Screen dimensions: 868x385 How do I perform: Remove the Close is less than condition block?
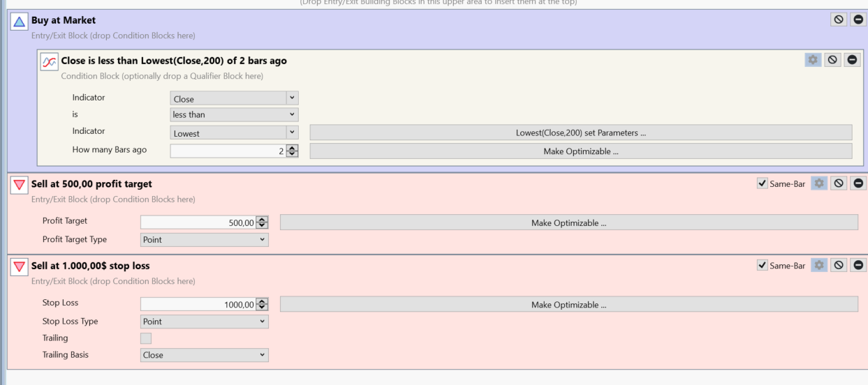853,60
